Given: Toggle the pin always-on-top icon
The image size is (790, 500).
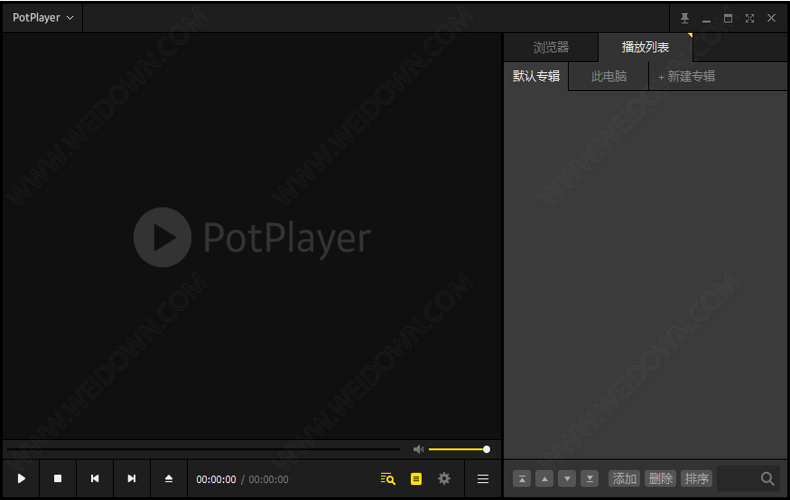Looking at the screenshot, I should 685,18.
